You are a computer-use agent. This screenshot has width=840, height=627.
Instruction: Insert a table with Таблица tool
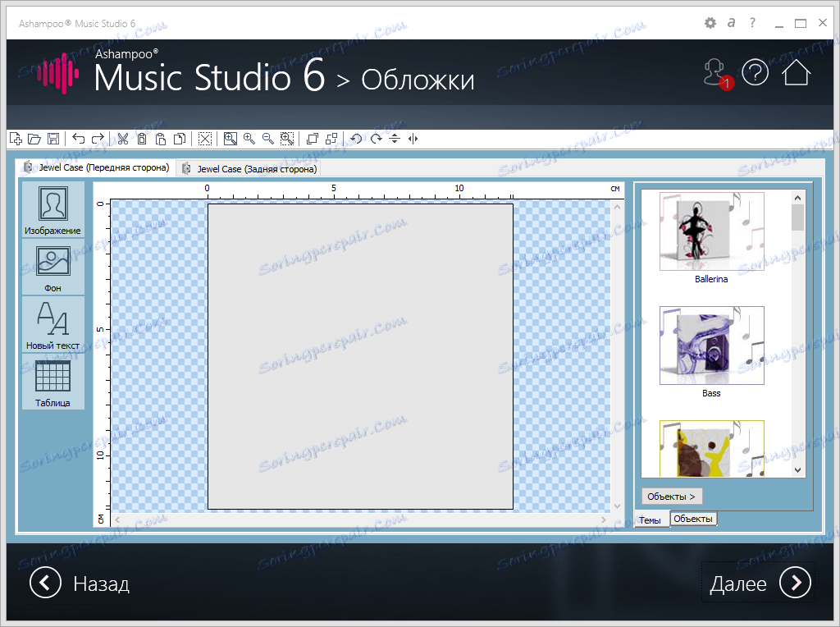pos(53,382)
